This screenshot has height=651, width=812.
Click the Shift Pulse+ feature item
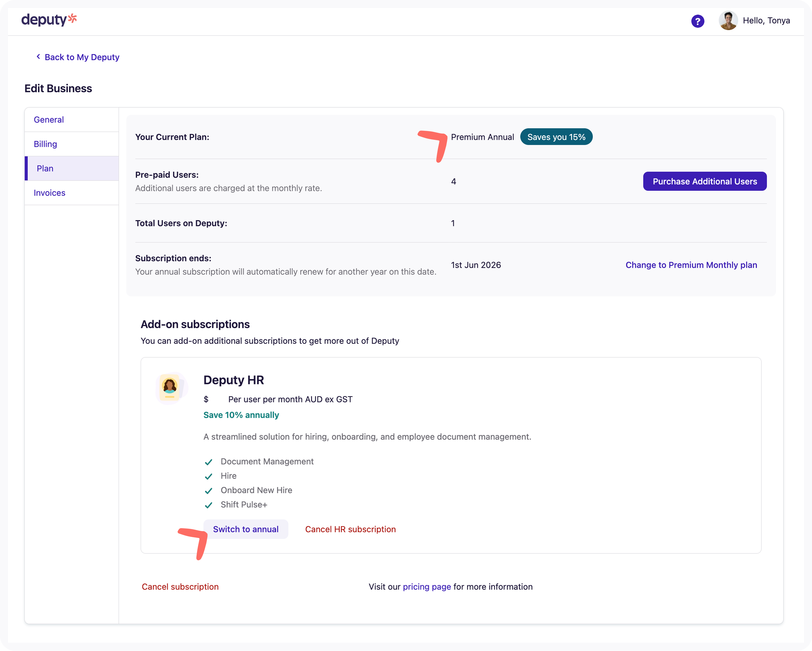244,504
